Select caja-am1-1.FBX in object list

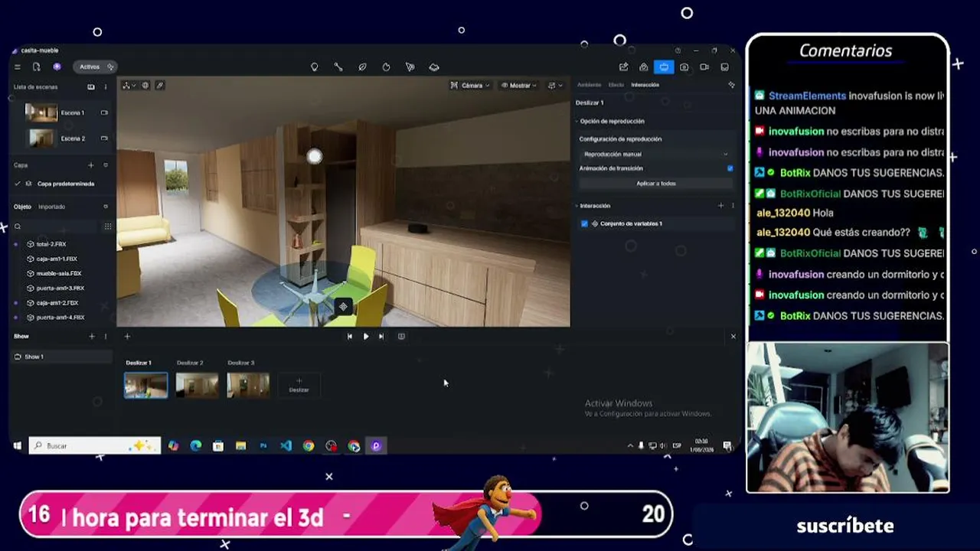pyautogui.click(x=57, y=259)
